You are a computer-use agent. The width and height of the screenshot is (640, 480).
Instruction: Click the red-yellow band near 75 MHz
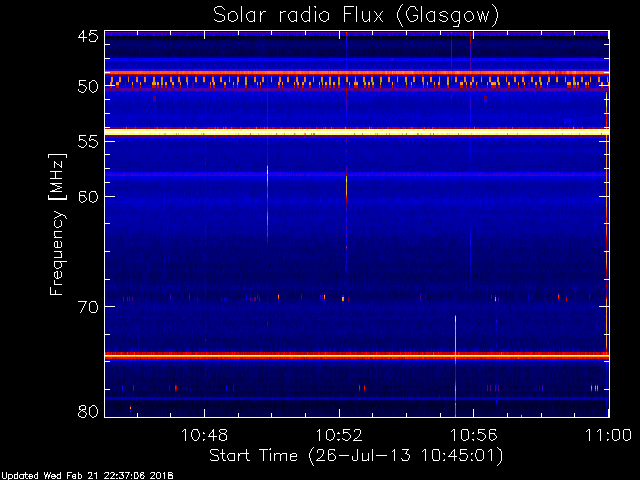pyautogui.click(x=357, y=356)
